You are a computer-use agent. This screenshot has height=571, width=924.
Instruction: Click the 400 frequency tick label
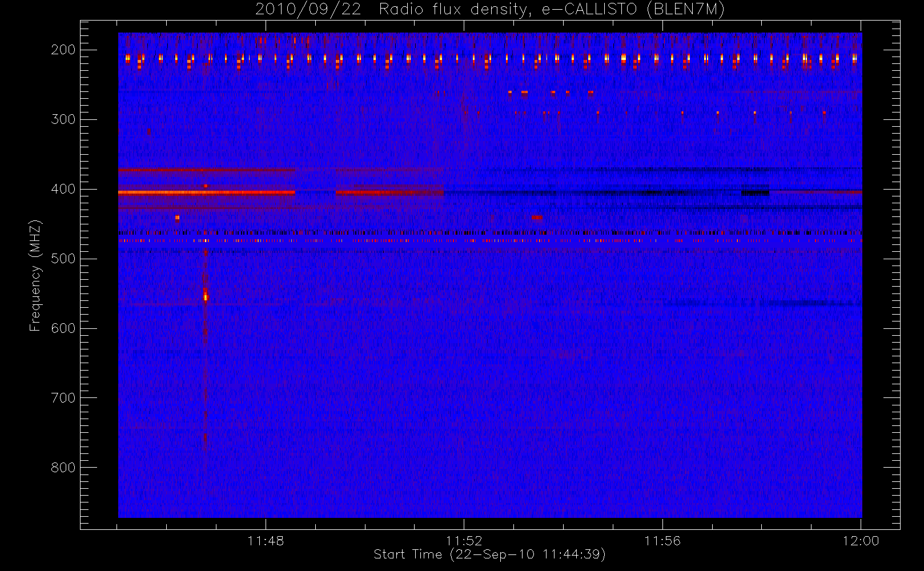tap(63, 189)
